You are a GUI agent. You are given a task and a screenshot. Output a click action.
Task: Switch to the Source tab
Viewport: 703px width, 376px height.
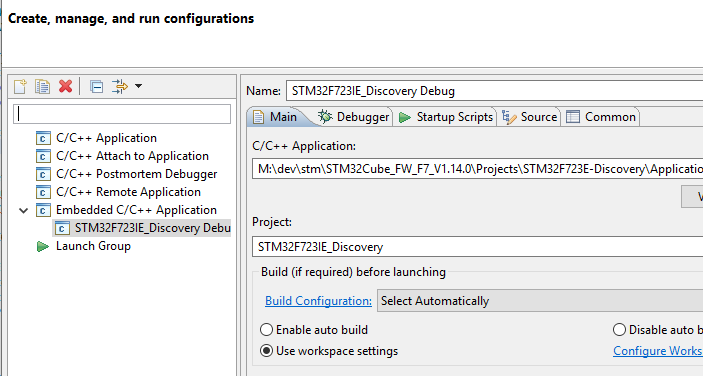(529, 117)
